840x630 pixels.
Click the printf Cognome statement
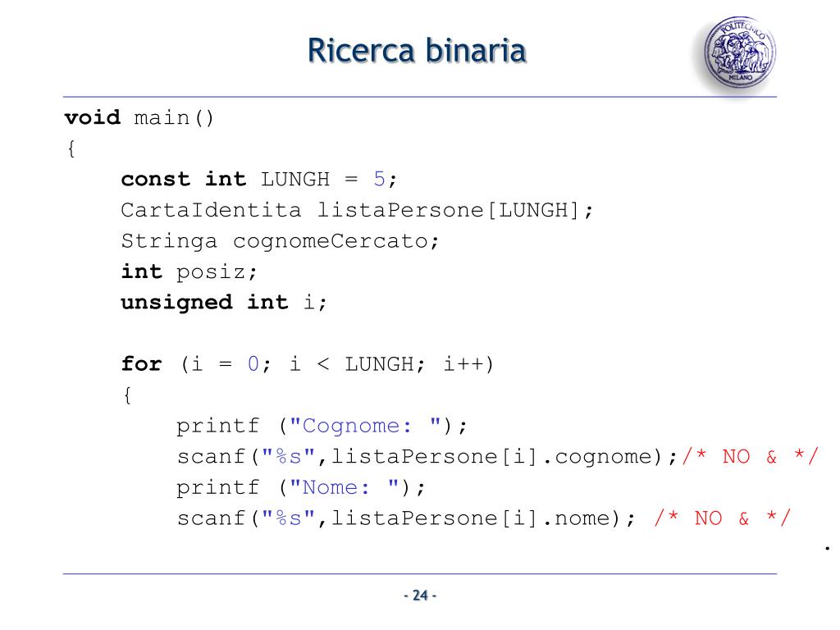pyautogui.click(x=322, y=426)
